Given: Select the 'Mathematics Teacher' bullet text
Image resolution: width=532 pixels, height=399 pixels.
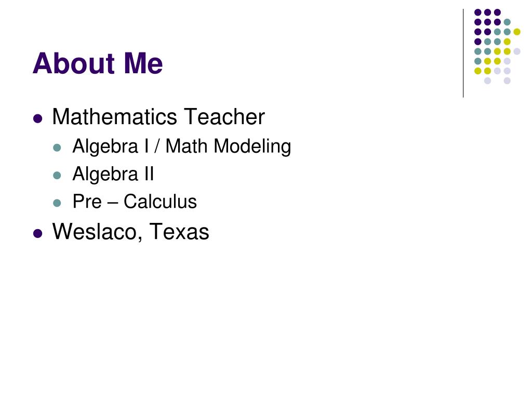Looking at the screenshot, I should click(158, 117).
